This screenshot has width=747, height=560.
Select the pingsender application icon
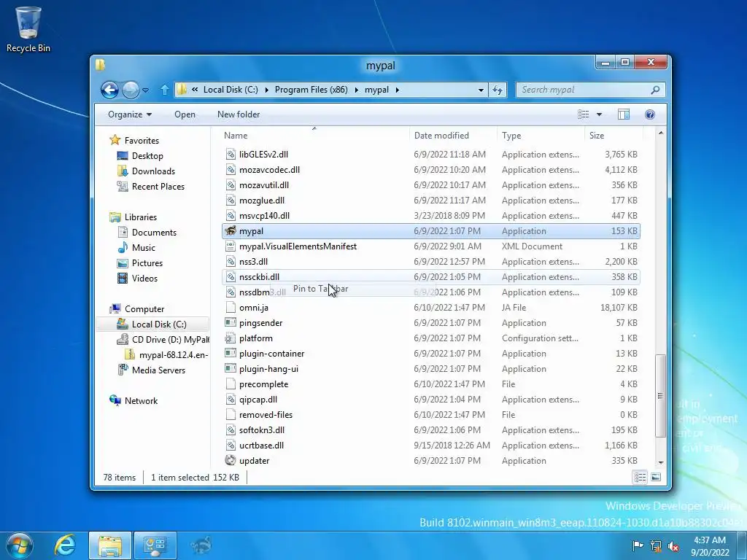[x=231, y=323]
